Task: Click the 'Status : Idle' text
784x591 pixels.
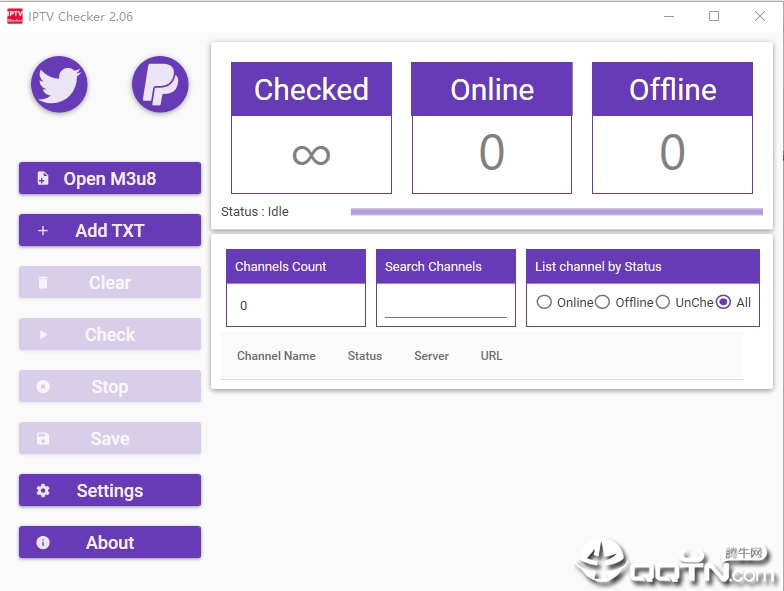Action: [x=255, y=212]
